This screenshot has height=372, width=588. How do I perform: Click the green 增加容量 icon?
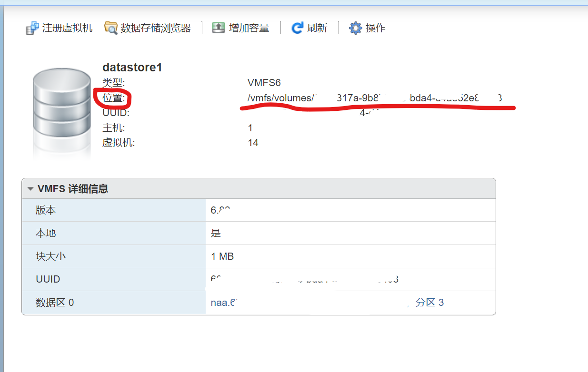coord(218,28)
